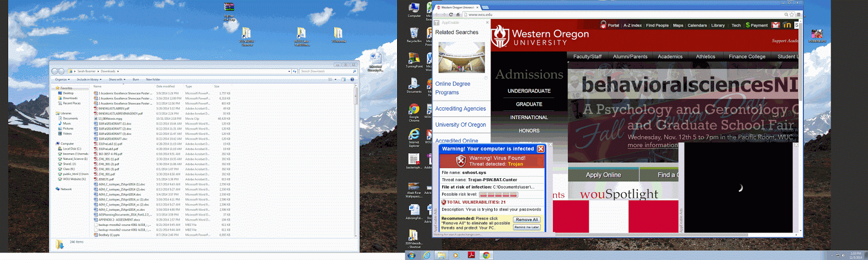Click the INTERNATIONAL admissions link
Viewport: 868px width, 260px height.
[529, 118]
